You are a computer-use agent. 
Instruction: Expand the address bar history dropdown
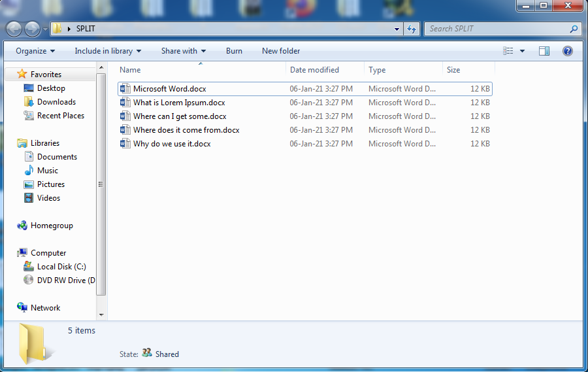coord(397,29)
